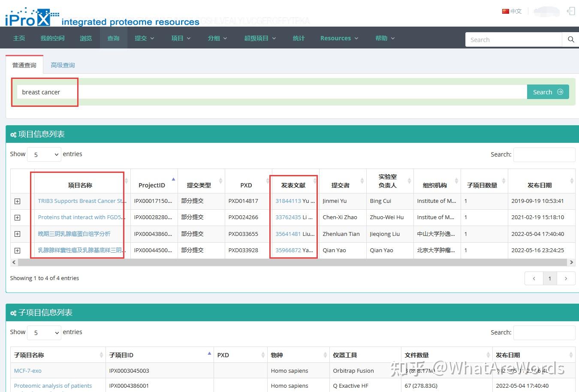Image resolution: width=579 pixels, height=392 pixels.
Task: Open the Show entries dropdown in 子项目信息列表
Action: pyautogui.click(x=44, y=332)
